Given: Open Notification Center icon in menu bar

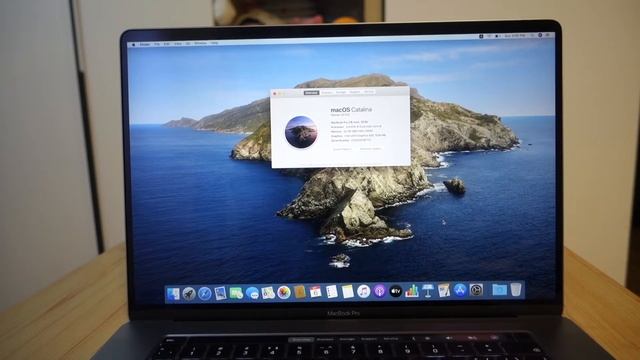Looking at the screenshot, I should [x=548, y=36].
